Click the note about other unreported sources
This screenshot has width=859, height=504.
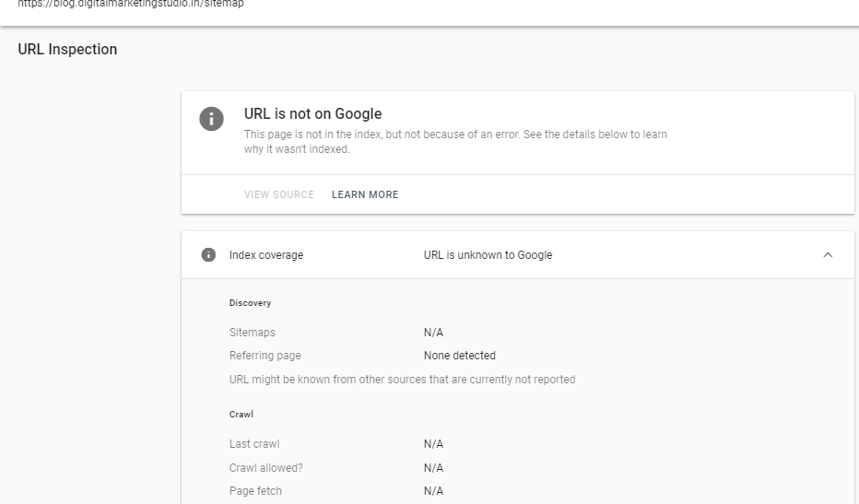click(402, 380)
